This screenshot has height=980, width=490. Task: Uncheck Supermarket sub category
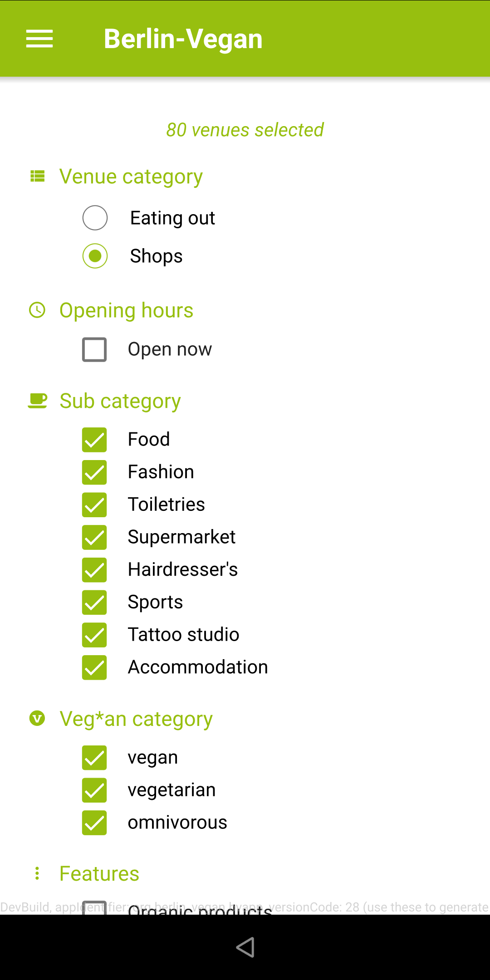94,537
